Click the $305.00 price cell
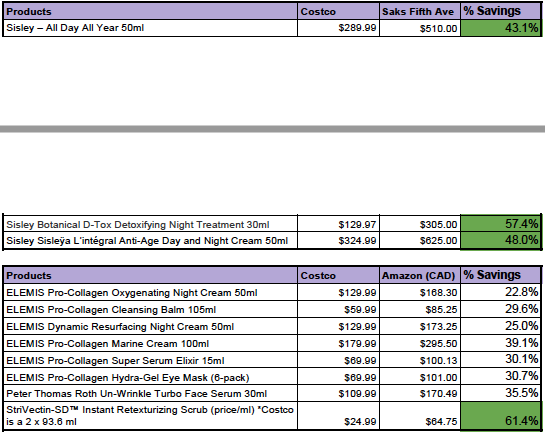Viewport: 545px width, 433px height. 420,224
